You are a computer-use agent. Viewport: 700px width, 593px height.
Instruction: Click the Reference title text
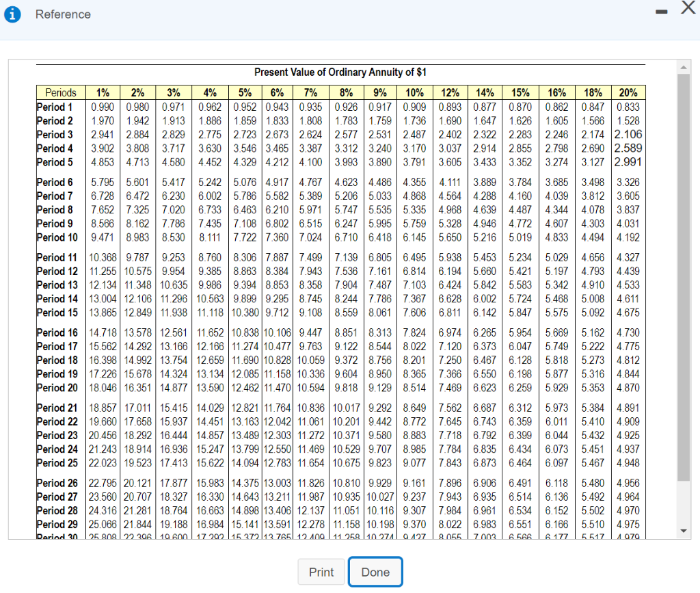pyautogui.click(x=63, y=14)
